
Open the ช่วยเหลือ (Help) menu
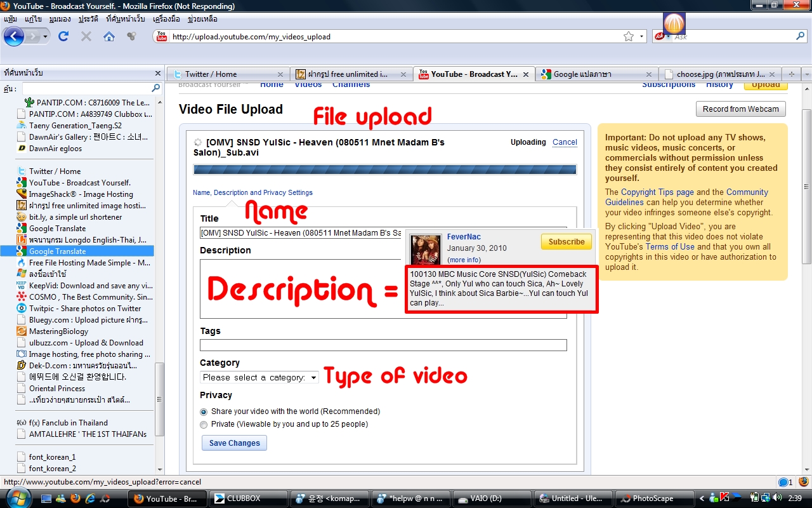(x=202, y=19)
